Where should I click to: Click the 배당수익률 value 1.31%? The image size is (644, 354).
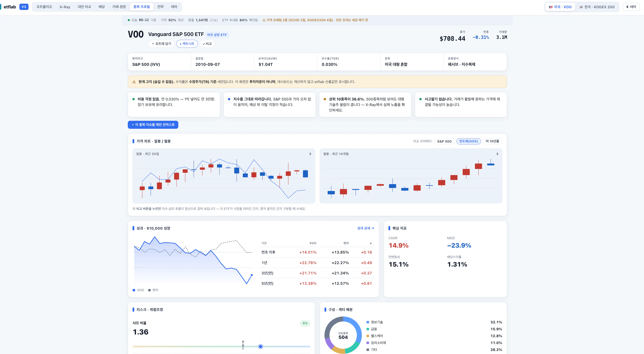pos(457,264)
